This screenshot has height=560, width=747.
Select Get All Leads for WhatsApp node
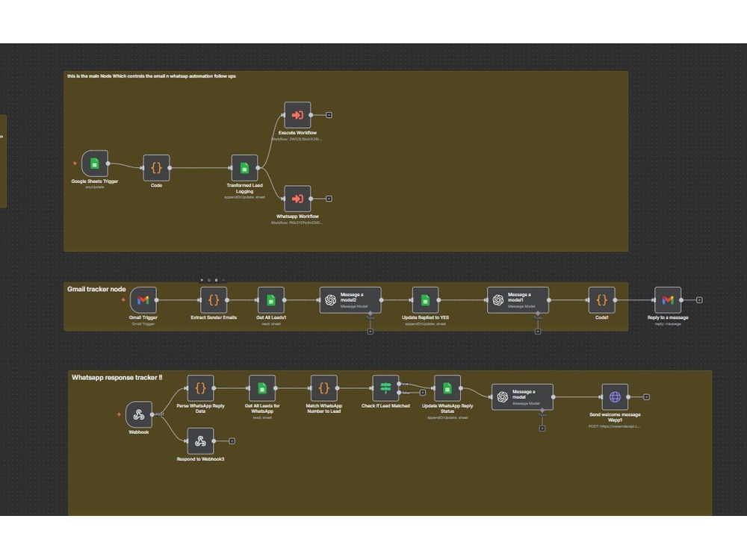click(262, 388)
